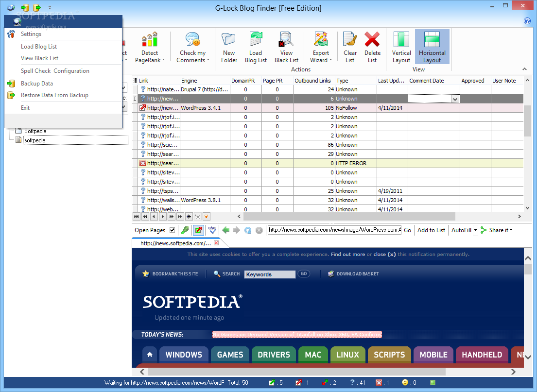The width and height of the screenshot is (537, 392).
Task: Collapse the ribbon with the chevron
Action: (524, 69)
